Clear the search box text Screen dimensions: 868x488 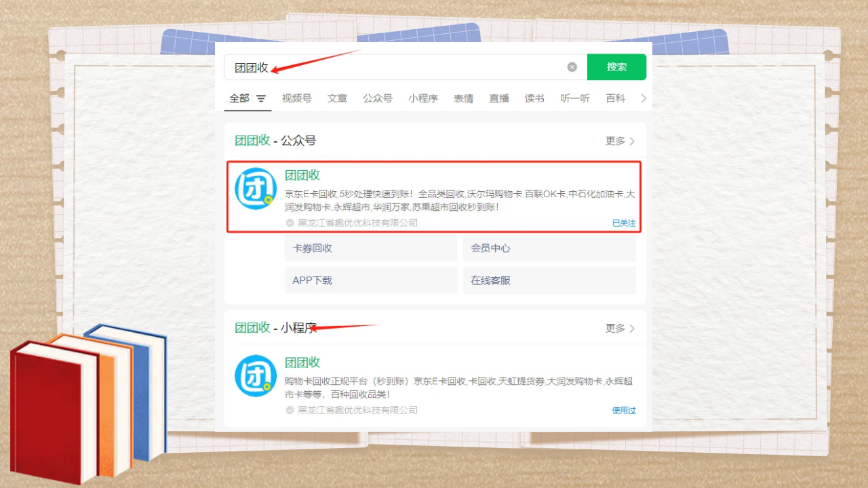coord(572,67)
